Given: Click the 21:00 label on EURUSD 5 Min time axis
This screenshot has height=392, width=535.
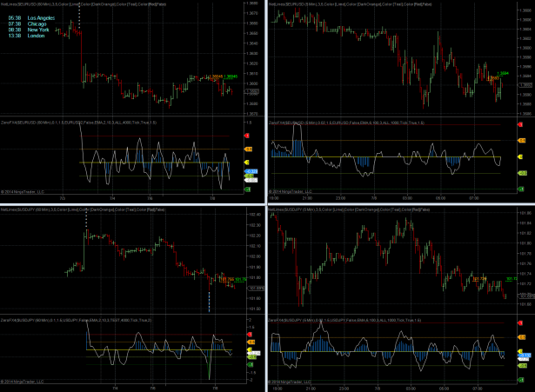Looking at the screenshot, I should pos(307,198).
